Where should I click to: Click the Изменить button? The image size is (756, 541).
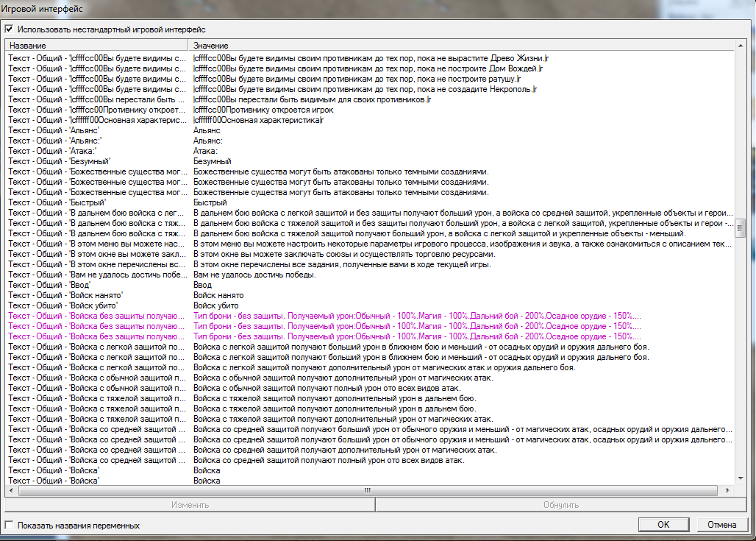point(190,505)
